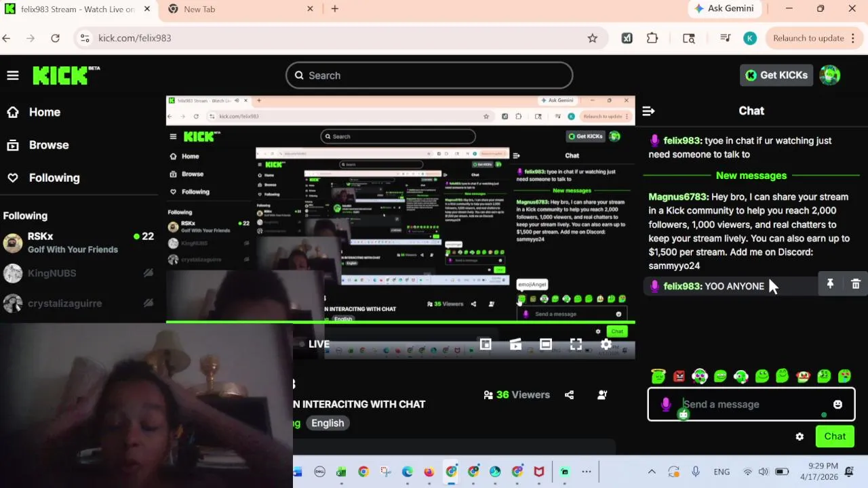Click the follow user icon near Viewers
Image resolution: width=868 pixels, height=488 pixels.
click(x=602, y=394)
